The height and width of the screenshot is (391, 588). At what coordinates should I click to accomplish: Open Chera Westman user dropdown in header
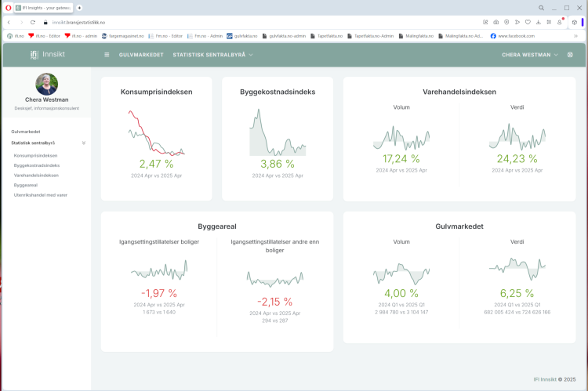click(530, 55)
